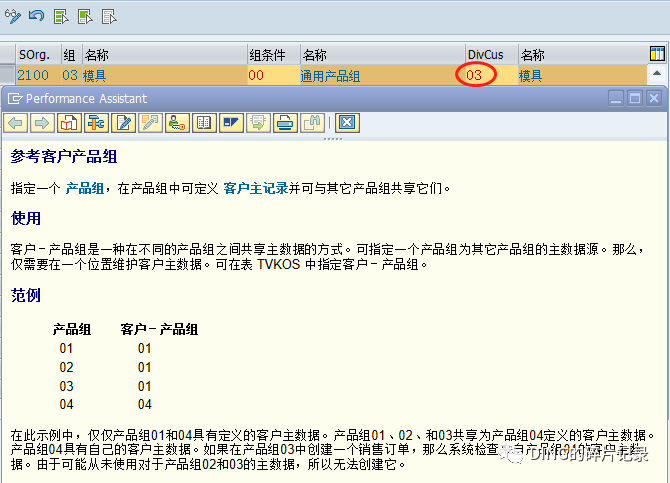Maximize the Performance Assistant window
This screenshot has width=670, height=483.
point(635,99)
